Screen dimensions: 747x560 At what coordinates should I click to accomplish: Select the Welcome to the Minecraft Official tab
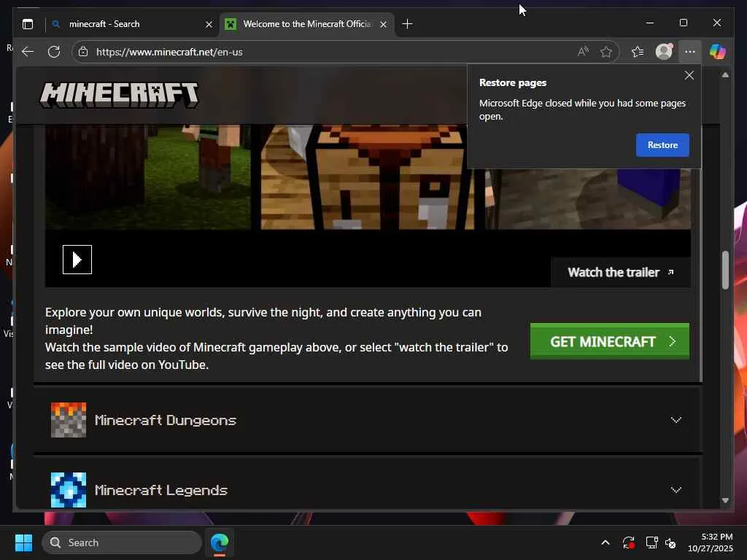tap(307, 24)
